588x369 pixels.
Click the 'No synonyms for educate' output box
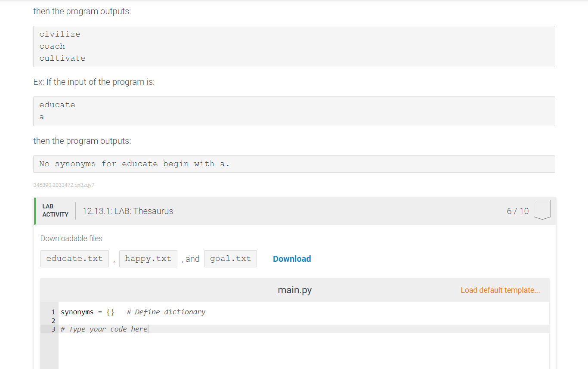pyautogui.click(x=294, y=164)
